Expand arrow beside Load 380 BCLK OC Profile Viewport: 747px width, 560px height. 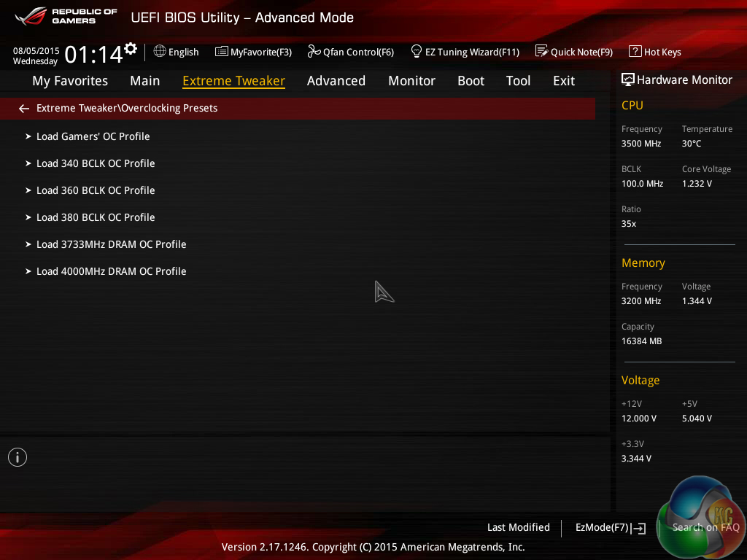click(28, 217)
